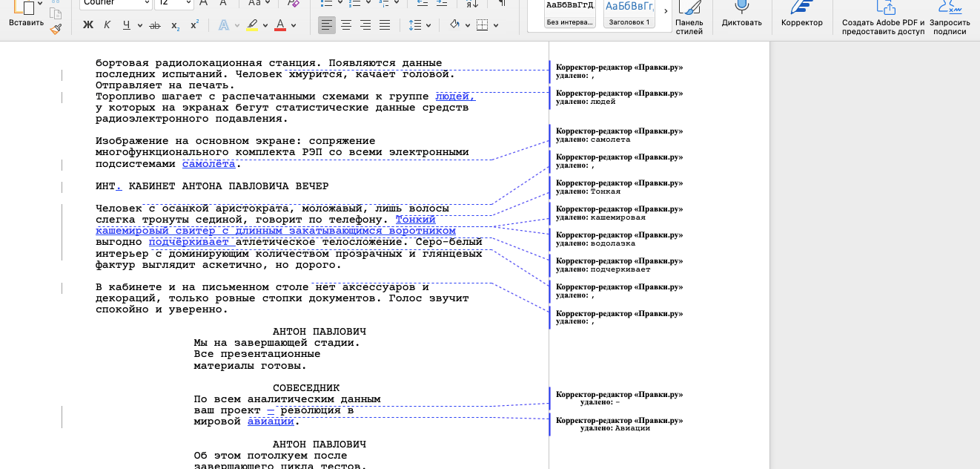
Task: Open the borders dropdown arrow
Action: 496,25
